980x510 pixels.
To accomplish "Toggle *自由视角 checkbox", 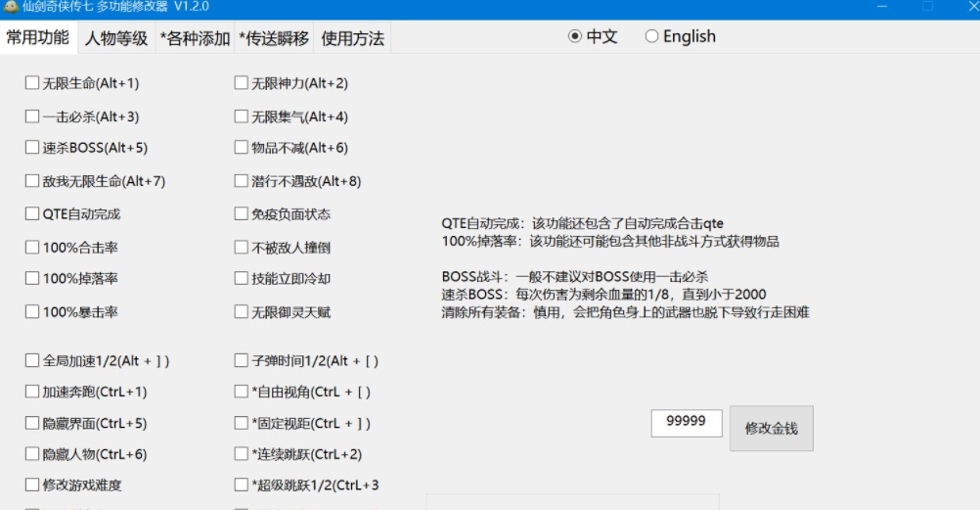I will (241, 392).
